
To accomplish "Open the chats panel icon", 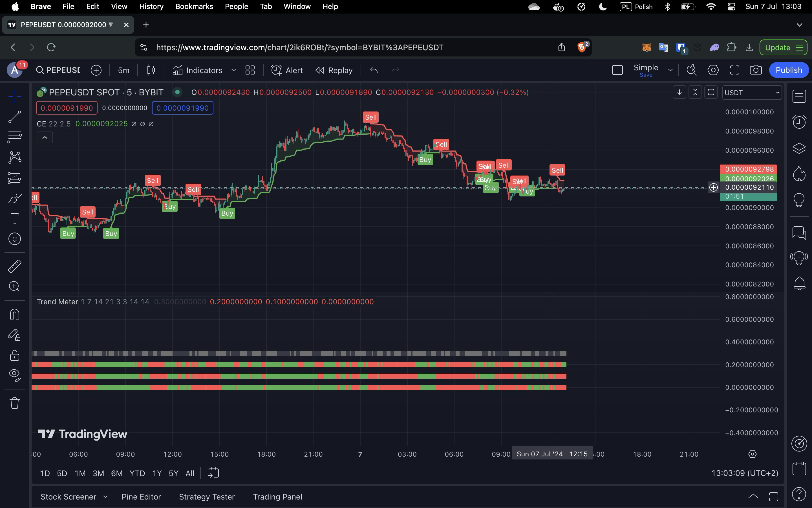I will pyautogui.click(x=799, y=233).
